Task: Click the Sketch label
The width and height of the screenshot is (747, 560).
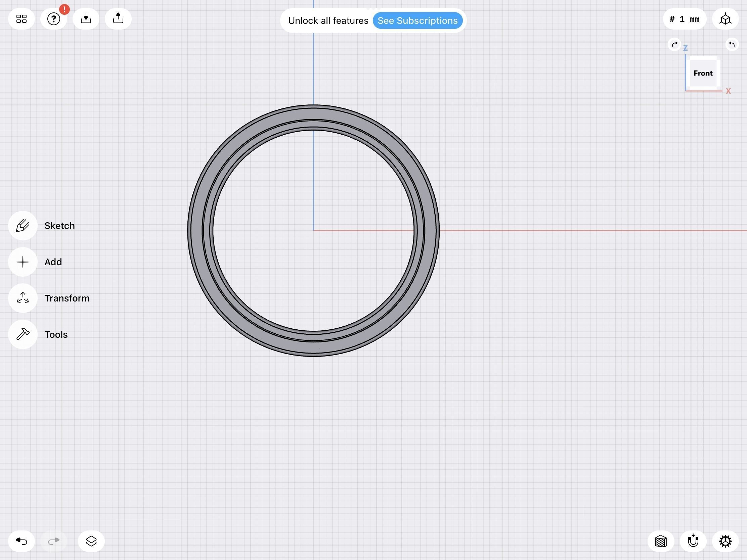Action: [59, 226]
